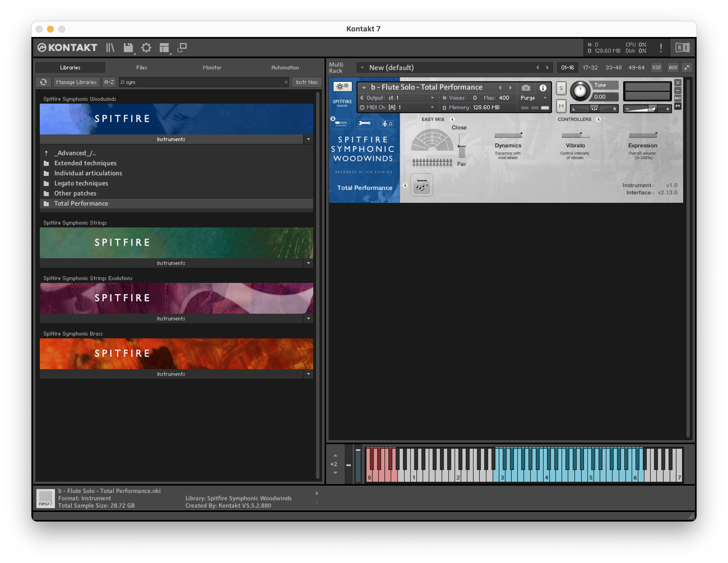
Task: Click the Easy Mix info icon
Action: coord(452,119)
